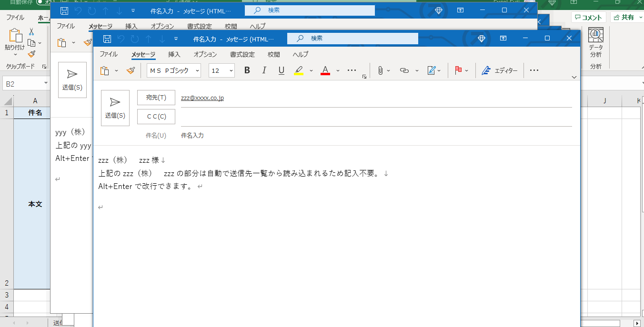Screen dimensions: 644x327
Task: Open Excel コメント comments button
Action: (x=588, y=18)
